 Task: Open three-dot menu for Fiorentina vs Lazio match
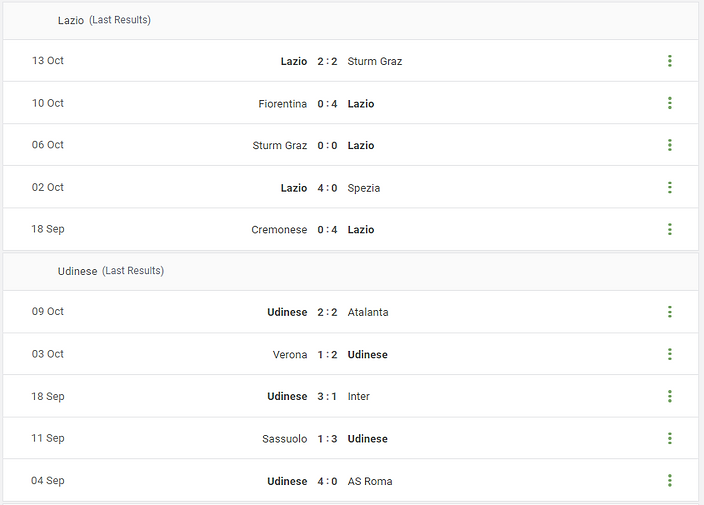coord(669,103)
